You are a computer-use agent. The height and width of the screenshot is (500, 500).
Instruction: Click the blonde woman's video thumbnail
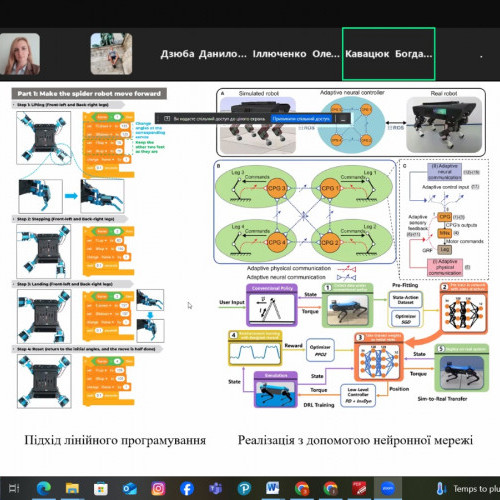[20, 54]
